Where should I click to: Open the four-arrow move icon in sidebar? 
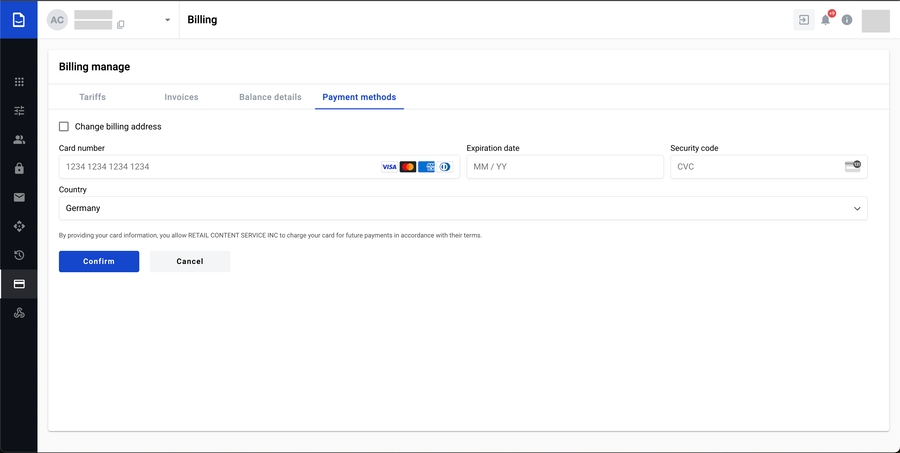pos(19,226)
